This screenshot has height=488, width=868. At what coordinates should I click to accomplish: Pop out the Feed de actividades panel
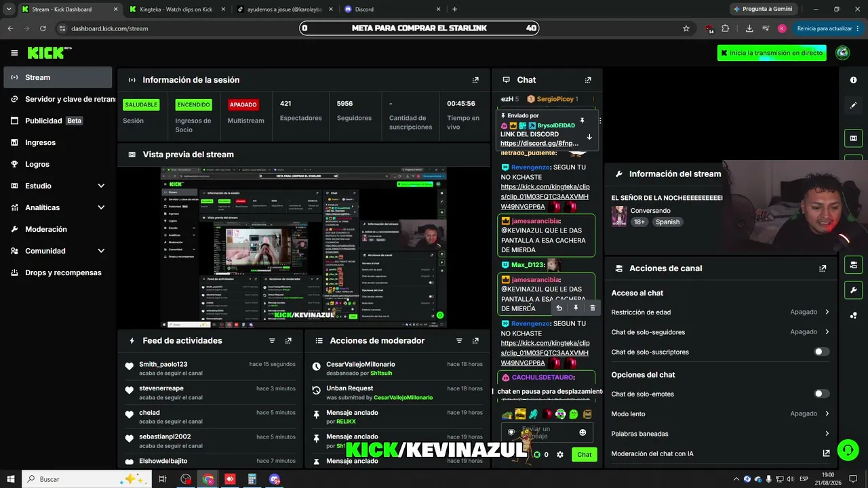pyautogui.click(x=288, y=341)
